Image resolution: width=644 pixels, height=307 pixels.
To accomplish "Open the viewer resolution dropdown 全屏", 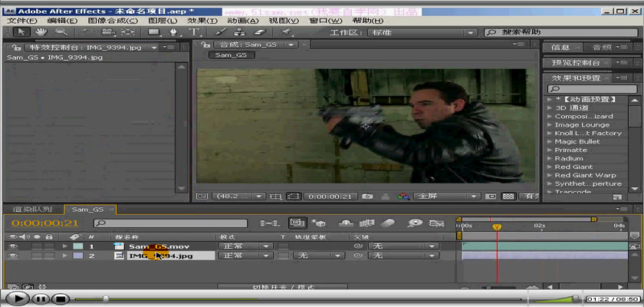I will pyautogui.click(x=447, y=196).
